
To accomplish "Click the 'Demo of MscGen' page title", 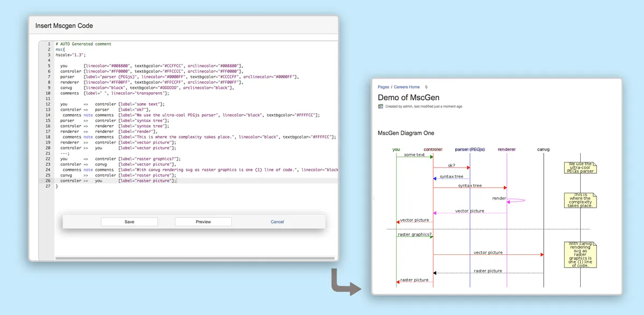I will (408, 97).
